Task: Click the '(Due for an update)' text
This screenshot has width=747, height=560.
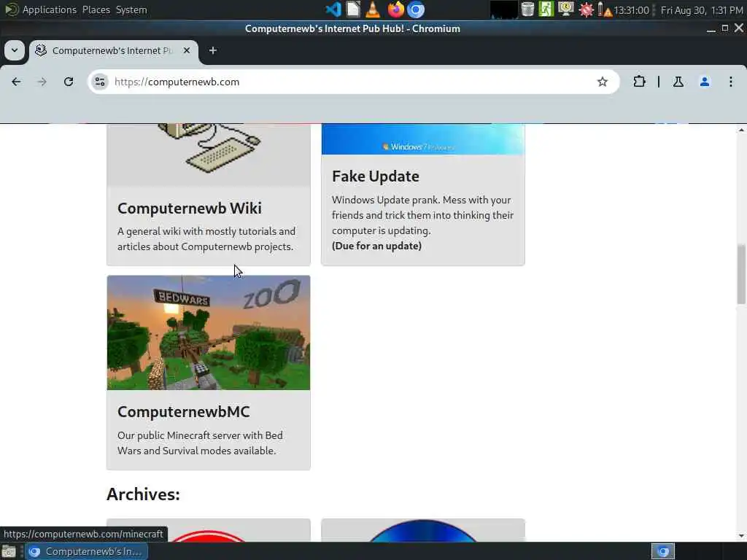Action: pyautogui.click(x=376, y=246)
